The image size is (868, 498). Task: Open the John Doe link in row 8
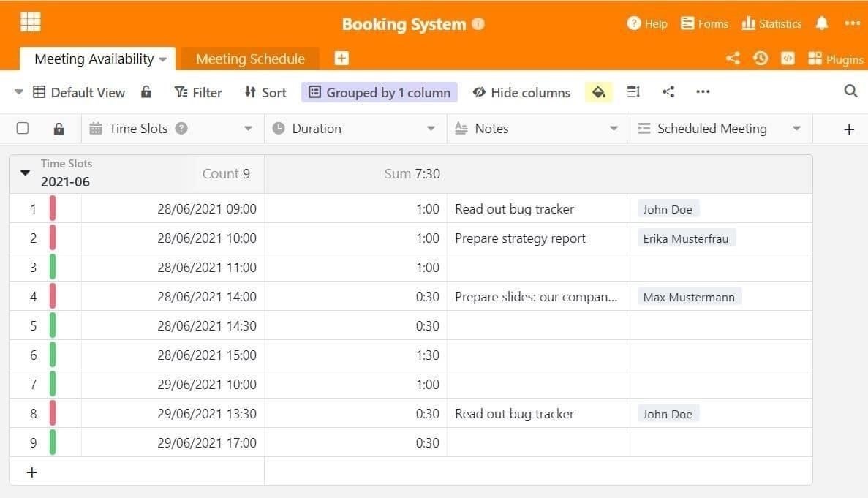668,414
